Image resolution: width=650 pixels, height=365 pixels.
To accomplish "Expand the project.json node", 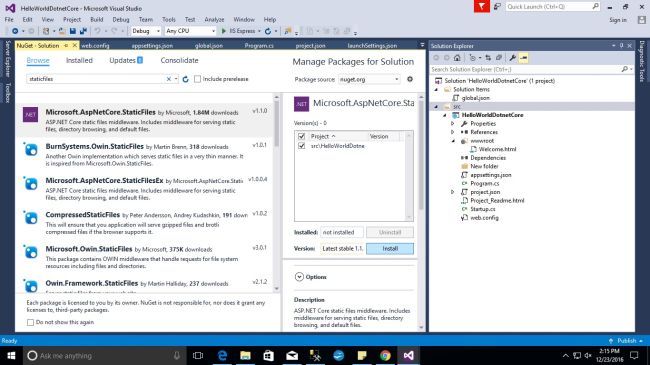I will [x=453, y=192].
